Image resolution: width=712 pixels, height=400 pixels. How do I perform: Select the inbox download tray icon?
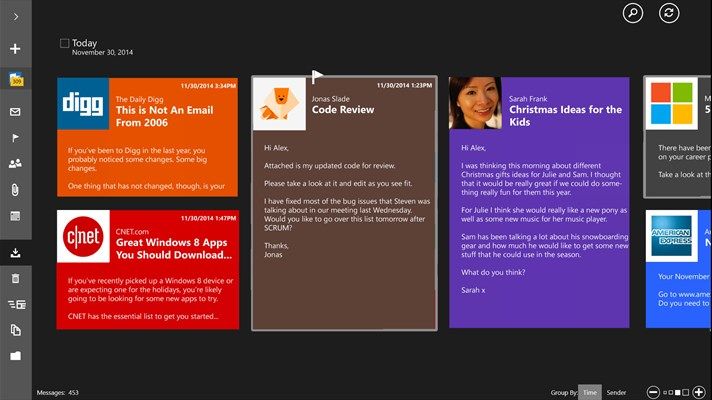tap(15, 253)
